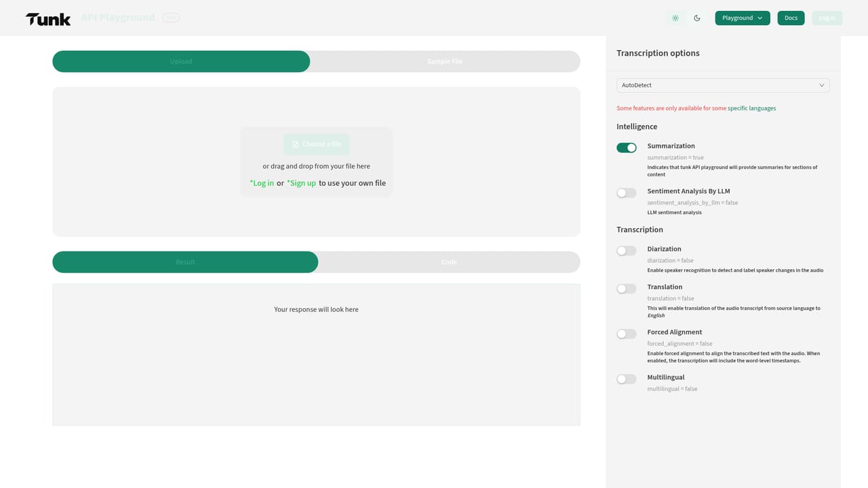Screen dimensions: 868x488
Task: Select the Result tab
Action: point(185,262)
